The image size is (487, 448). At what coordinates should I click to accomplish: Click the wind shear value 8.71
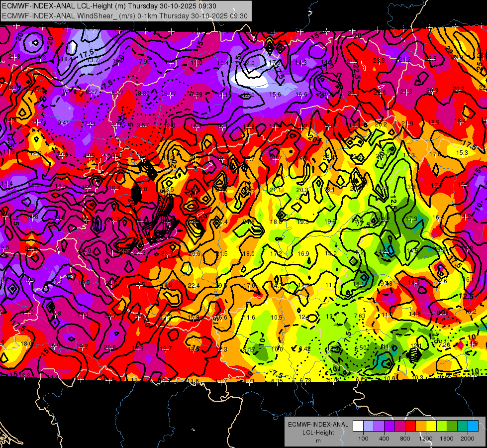point(249,381)
